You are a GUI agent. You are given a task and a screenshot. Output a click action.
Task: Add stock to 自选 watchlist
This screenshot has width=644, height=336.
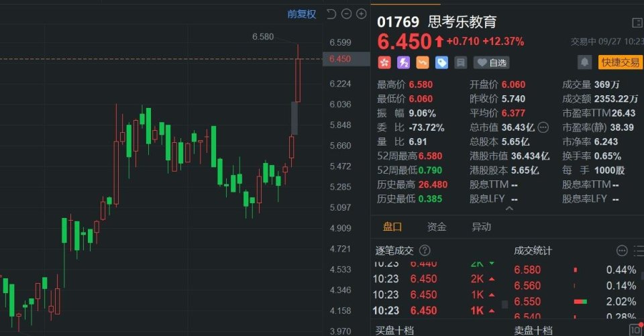pyautogui.click(x=492, y=62)
